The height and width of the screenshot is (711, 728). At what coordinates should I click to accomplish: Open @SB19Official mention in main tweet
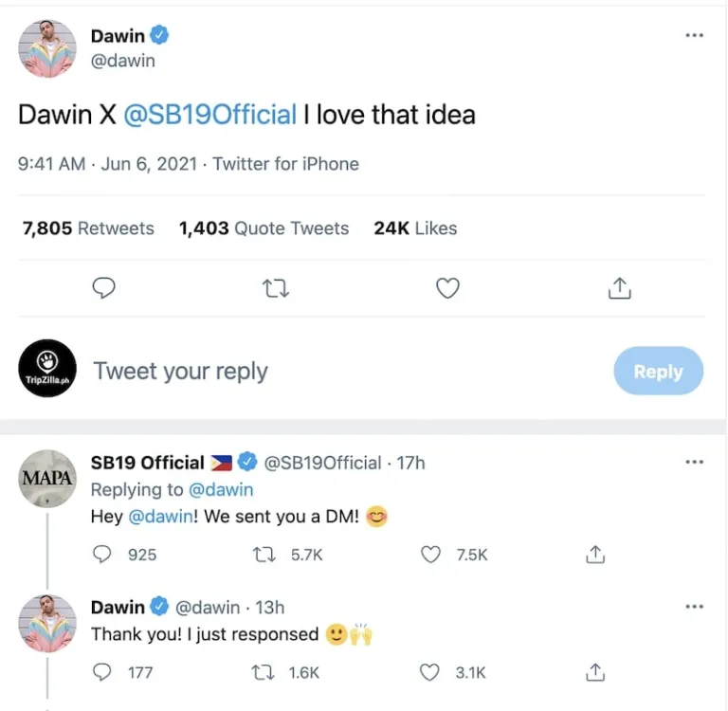pos(210,116)
